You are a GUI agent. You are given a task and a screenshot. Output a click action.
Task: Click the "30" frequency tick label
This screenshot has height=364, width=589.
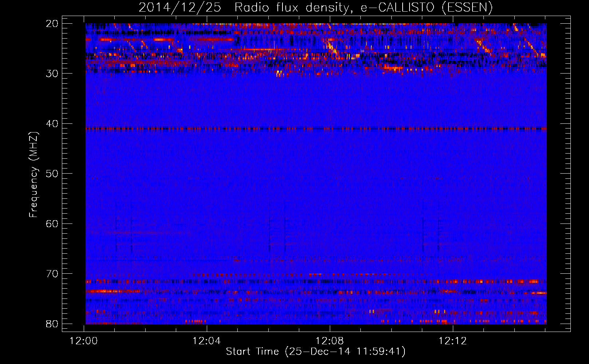pyautogui.click(x=52, y=74)
